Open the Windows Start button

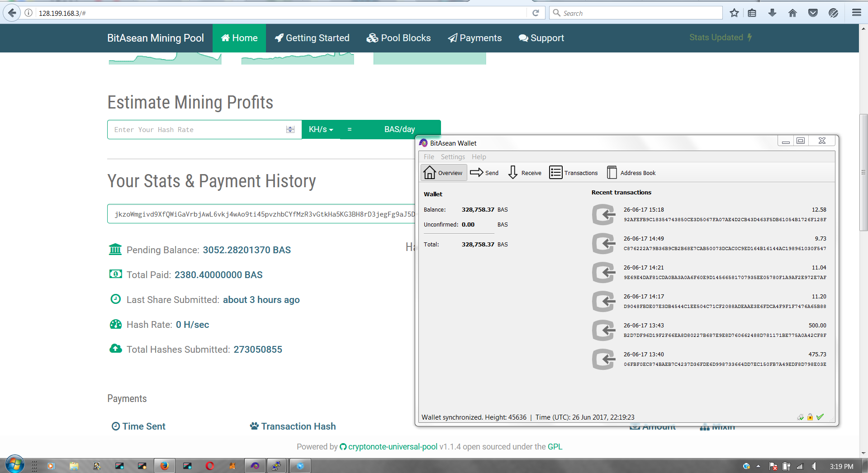(x=14, y=465)
